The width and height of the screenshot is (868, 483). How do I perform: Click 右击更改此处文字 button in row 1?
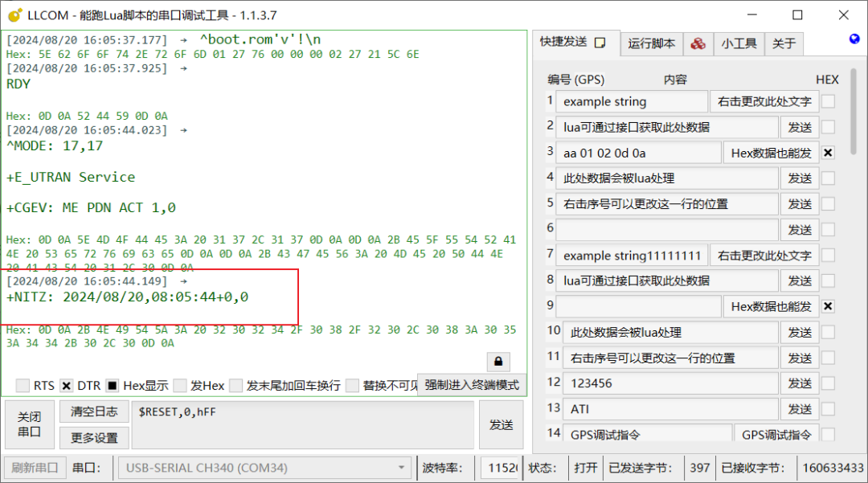(x=764, y=101)
